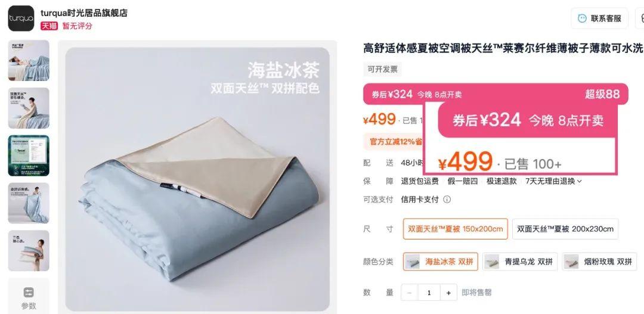Select size 双面天丝夏被 200x230cm
Viewport: 644px width, 314px height.
pyautogui.click(x=565, y=229)
